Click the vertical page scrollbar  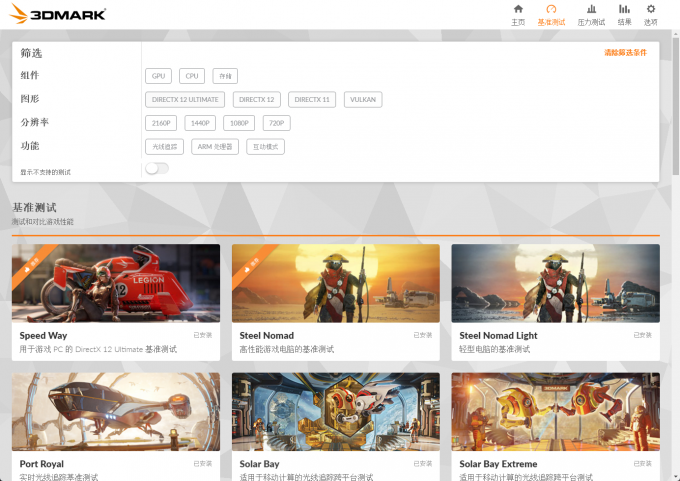[676, 106]
